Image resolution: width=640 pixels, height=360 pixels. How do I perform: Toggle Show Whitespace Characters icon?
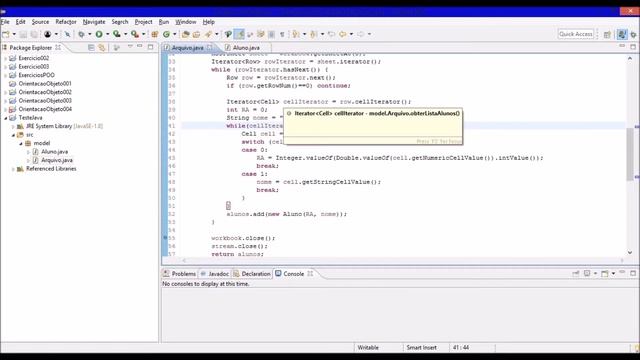pyautogui.click(x=282, y=34)
